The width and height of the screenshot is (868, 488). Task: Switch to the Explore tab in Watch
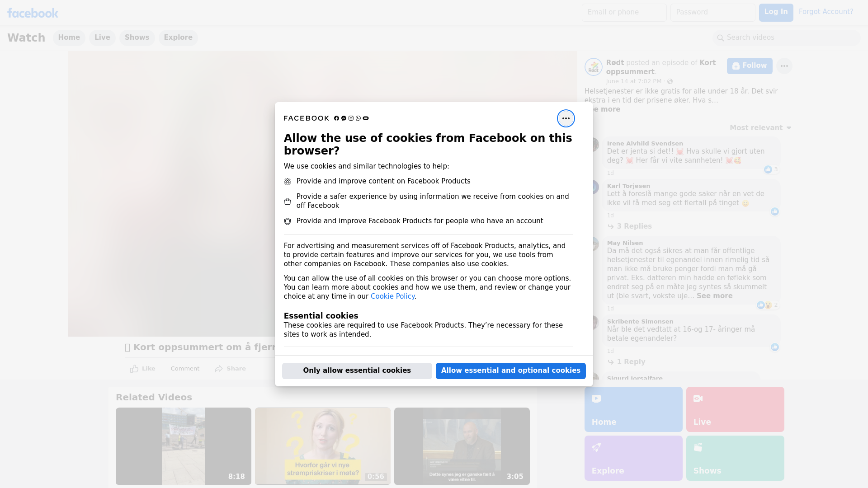178,38
